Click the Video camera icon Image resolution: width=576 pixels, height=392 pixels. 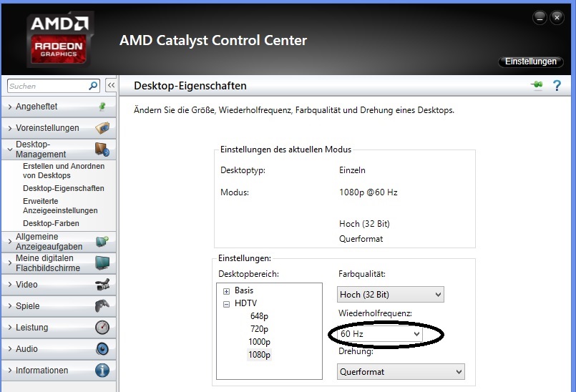[x=102, y=285]
